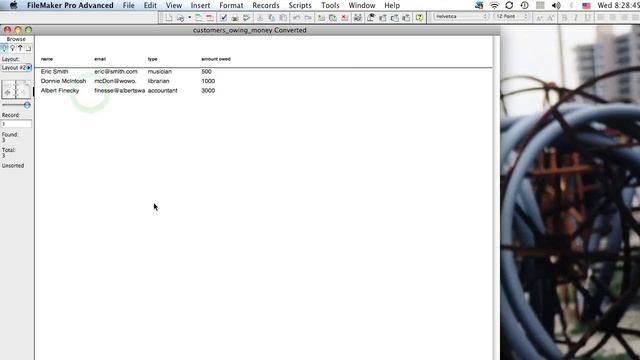Open the Help menu

tap(392, 5)
